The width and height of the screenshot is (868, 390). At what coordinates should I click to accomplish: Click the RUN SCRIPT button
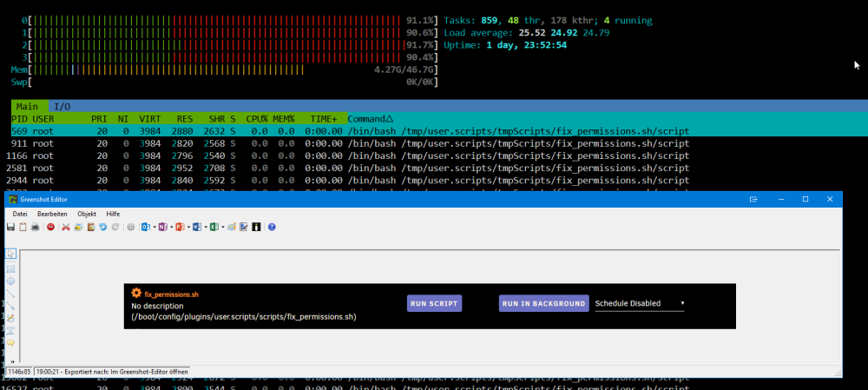[434, 304]
